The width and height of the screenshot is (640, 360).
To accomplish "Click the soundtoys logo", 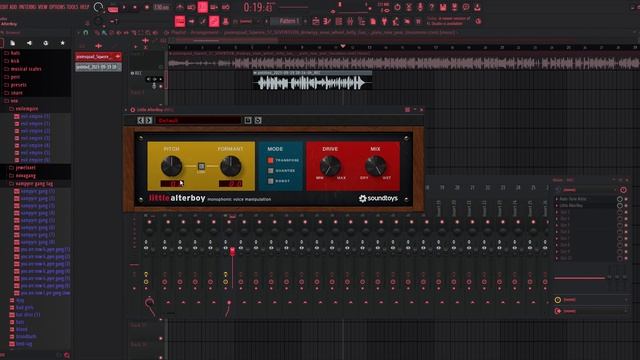I will pos(378,198).
